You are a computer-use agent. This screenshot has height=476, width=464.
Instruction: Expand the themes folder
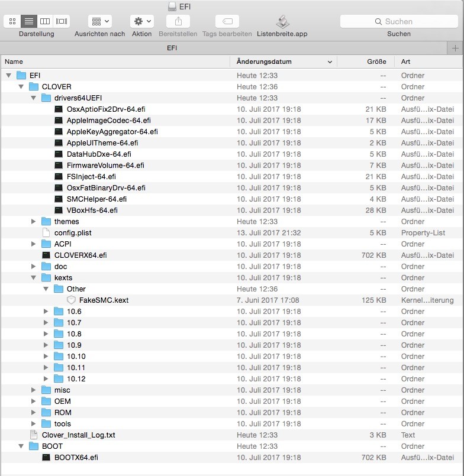coord(33,221)
